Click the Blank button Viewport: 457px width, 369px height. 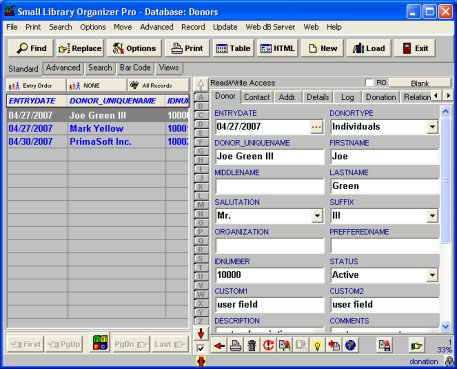[x=420, y=83]
